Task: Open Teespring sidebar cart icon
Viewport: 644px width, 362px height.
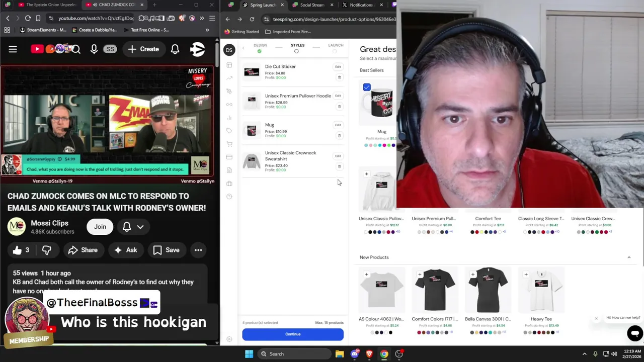Action: click(x=229, y=144)
